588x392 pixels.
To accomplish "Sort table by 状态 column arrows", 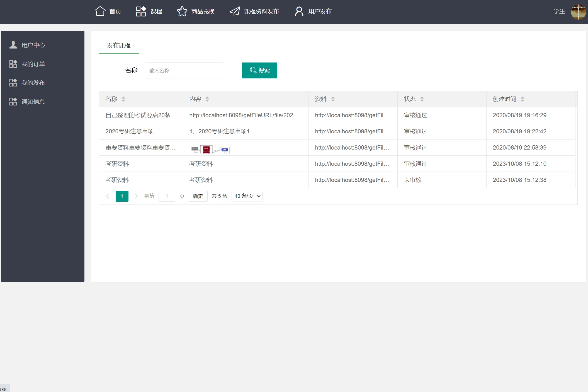I will (422, 99).
